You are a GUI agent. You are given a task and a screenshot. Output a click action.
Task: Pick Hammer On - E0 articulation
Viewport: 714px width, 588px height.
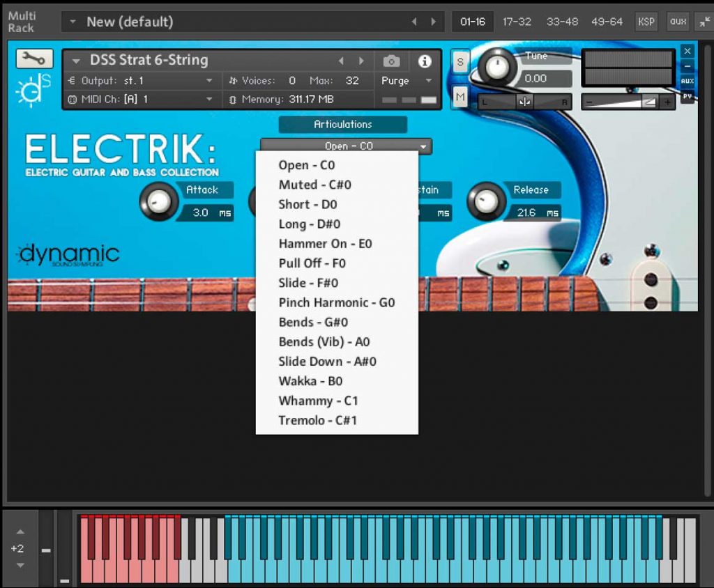[337, 243]
